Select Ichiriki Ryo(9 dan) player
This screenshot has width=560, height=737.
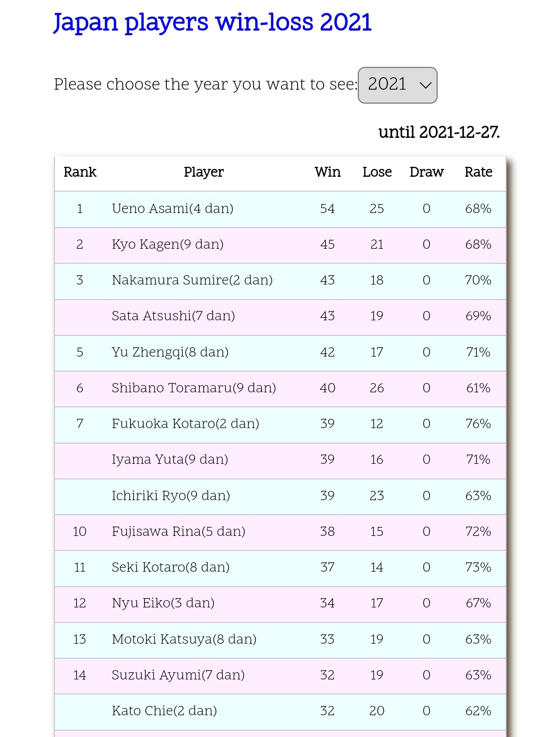click(x=171, y=495)
